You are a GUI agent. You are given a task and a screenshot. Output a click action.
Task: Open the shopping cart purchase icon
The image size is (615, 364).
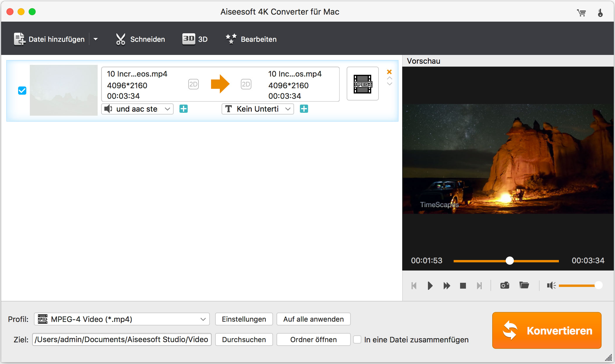pos(581,13)
